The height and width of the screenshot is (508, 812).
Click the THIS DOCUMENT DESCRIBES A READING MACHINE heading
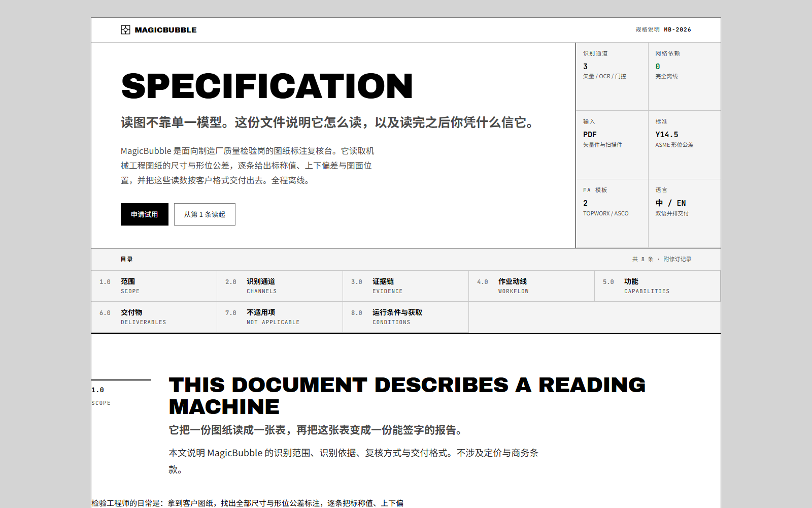[407, 396]
